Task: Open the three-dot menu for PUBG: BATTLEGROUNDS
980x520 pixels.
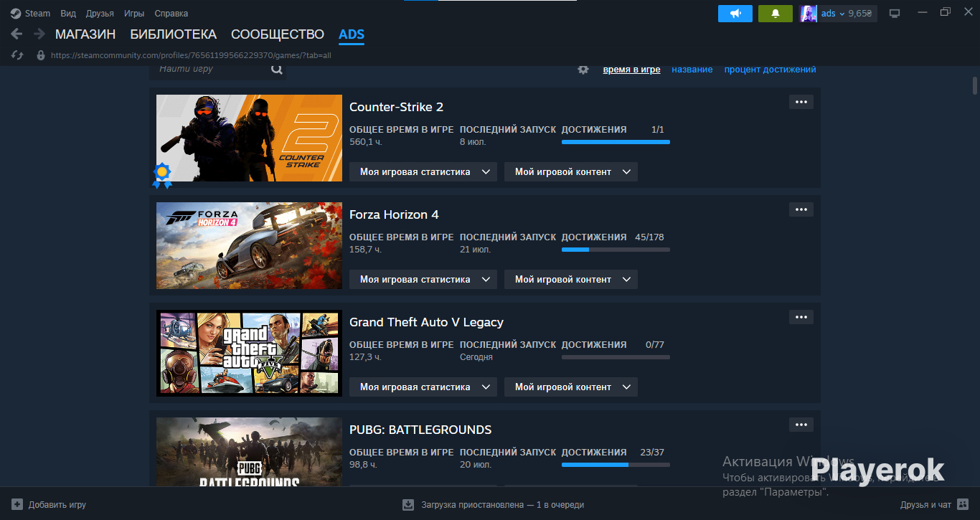Action: click(801, 425)
